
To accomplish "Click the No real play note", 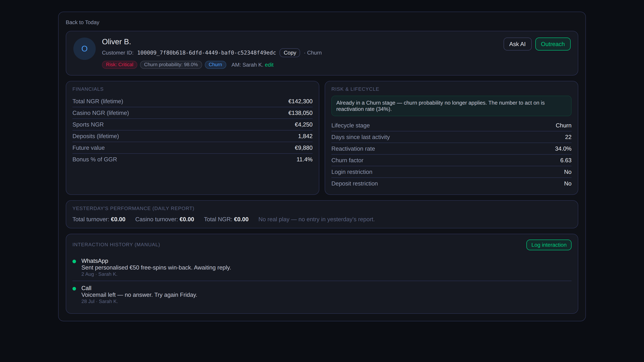I will pyautogui.click(x=316, y=220).
